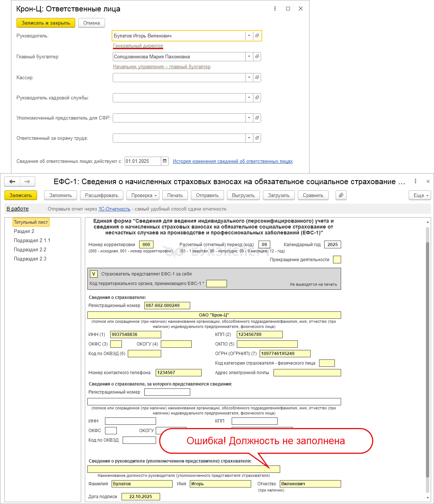Click the forward arrow navigation button
The image size is (434, 504).
point(27,182)
